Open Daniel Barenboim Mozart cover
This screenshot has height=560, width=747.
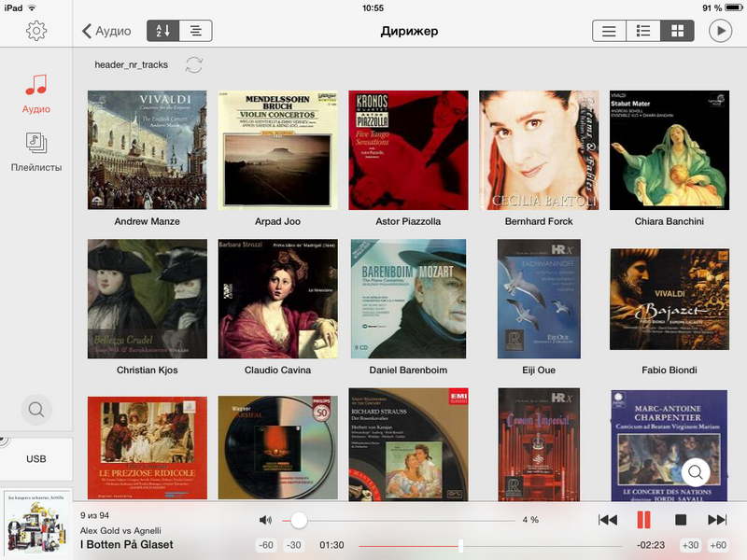tap(408, 299)
